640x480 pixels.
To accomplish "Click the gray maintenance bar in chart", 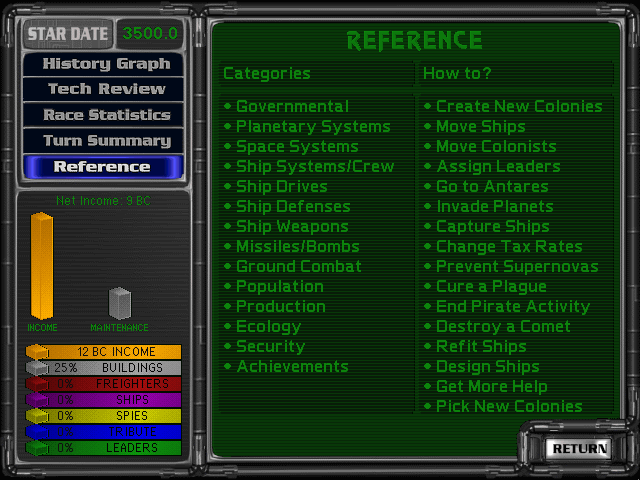I will pos(120,303).
